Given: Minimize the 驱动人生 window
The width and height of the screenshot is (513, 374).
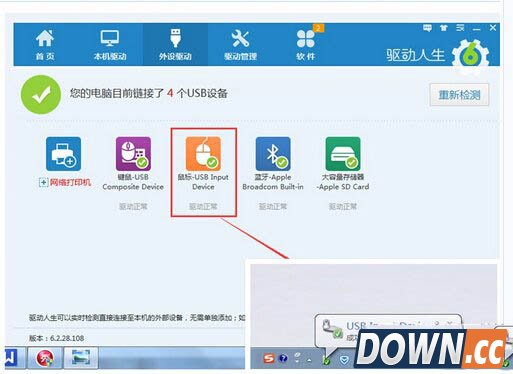Looking at the screenshot, I should (477, 29).
